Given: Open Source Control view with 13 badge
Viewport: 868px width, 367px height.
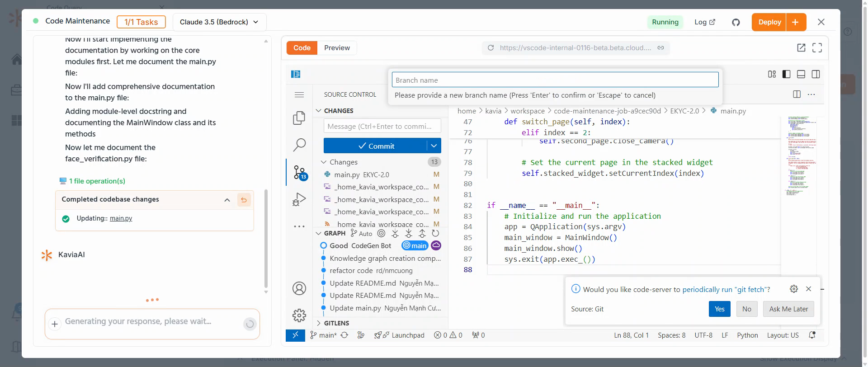Looking at the screenshot, I should [x=300, y=173].
